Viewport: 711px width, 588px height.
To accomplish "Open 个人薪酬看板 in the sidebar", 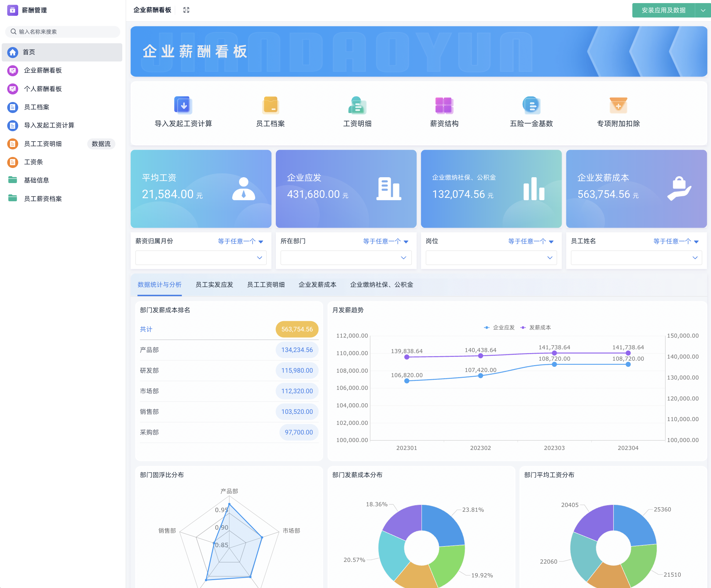I will pos(43,89).
